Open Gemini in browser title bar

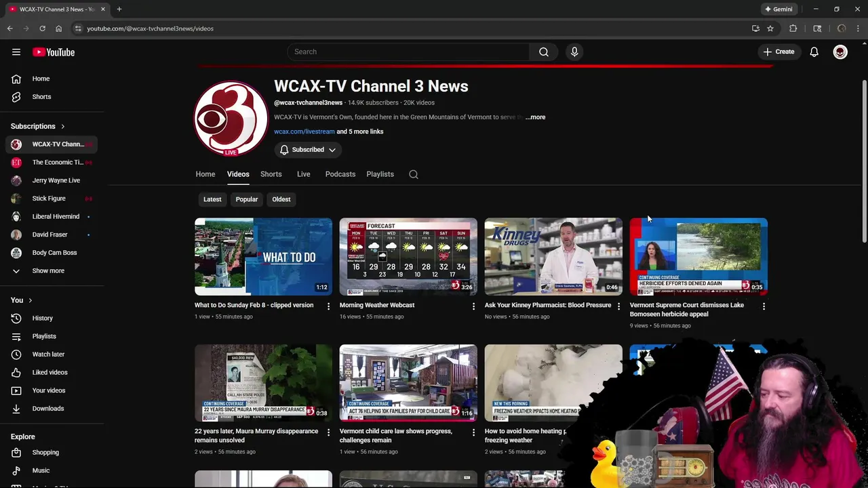pos(778,9)
